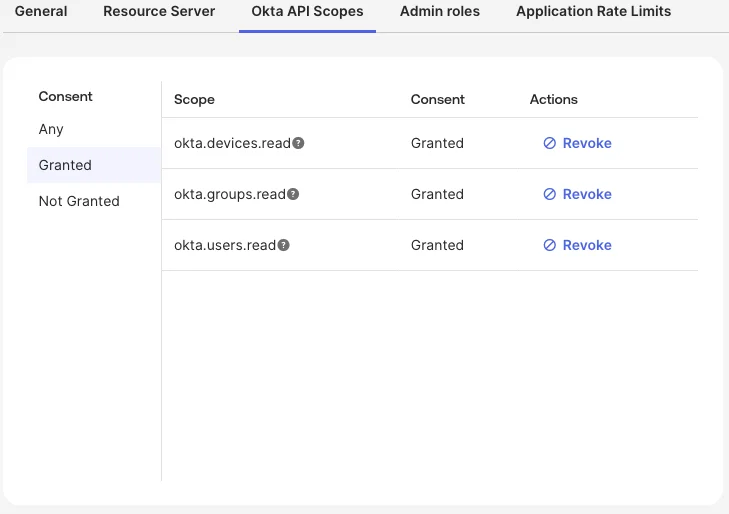Select the Okta API Scopes tab
729x514 pixels.
coord(307,11)
